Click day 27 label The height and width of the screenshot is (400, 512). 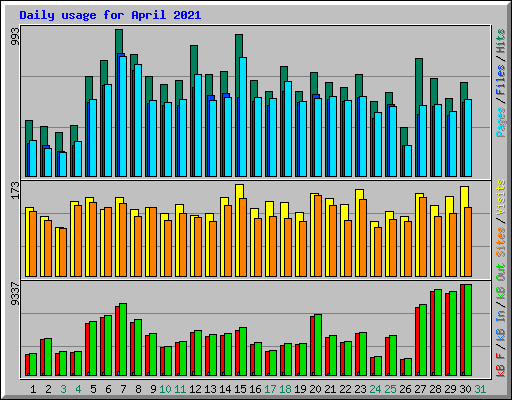coord(420,389)
